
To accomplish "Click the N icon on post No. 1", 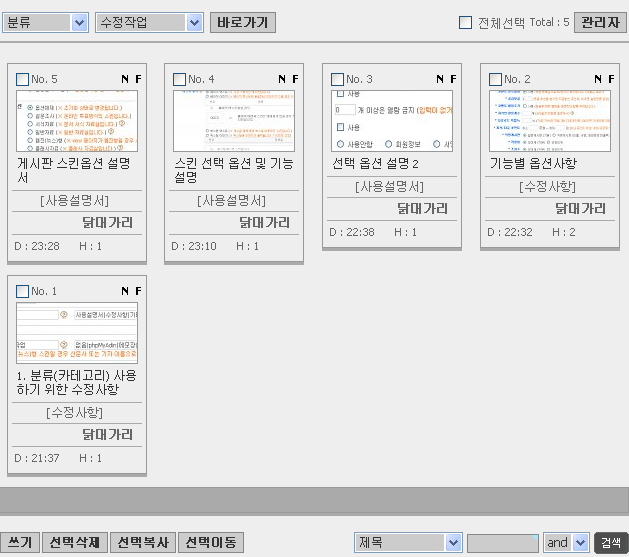I will pyautogui.click(x=125, y=291).
